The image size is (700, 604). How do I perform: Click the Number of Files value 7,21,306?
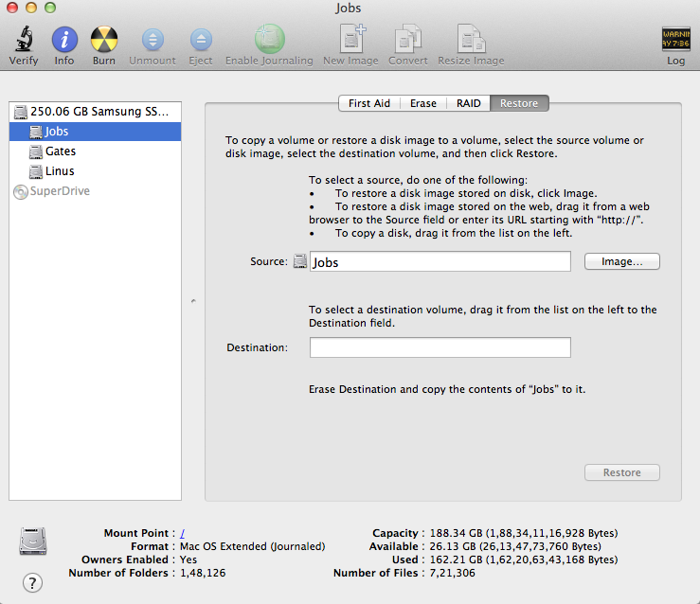point(452,573)
